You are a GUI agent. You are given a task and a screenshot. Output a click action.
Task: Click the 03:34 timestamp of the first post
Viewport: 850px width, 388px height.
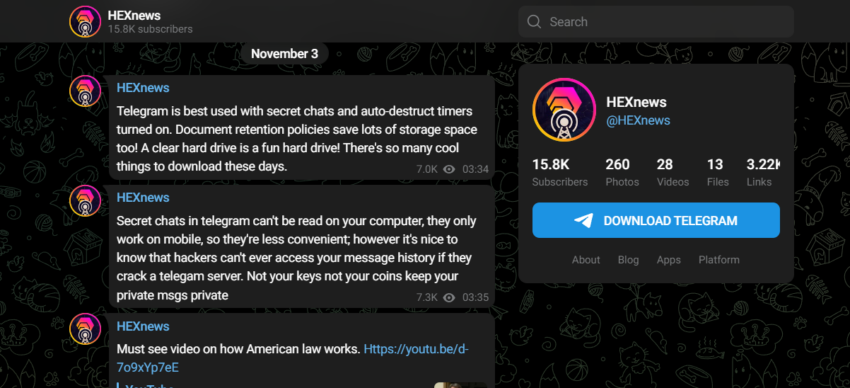475,170
